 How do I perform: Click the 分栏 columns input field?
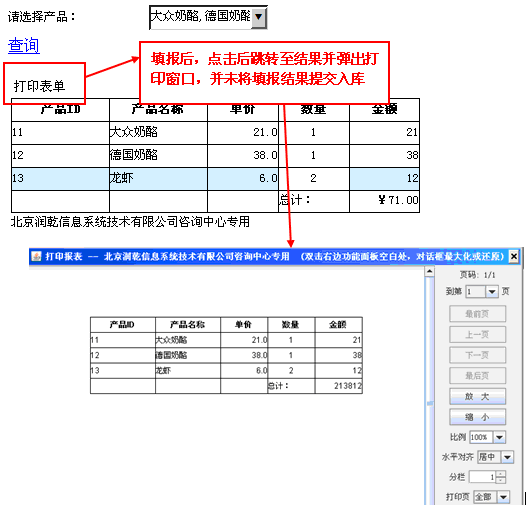click(x=483, y=477)
